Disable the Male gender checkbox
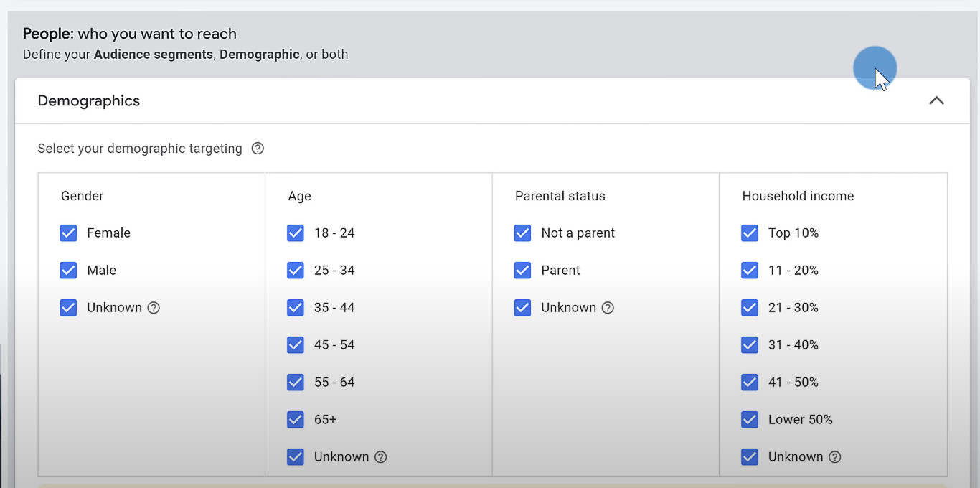Viewport: 980px width, 488px height. click(68, 270)
